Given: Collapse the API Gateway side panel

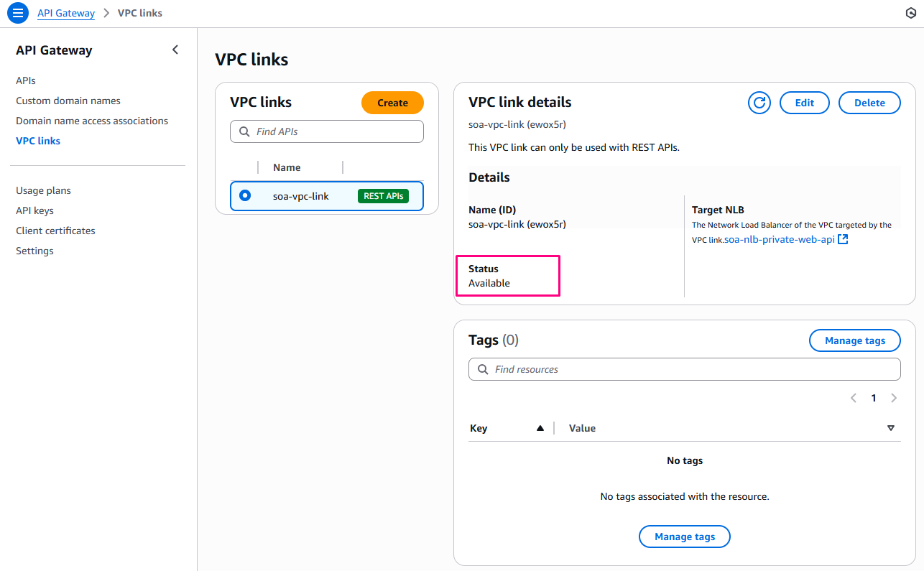Looking at the screenshot, I should 175,50.
